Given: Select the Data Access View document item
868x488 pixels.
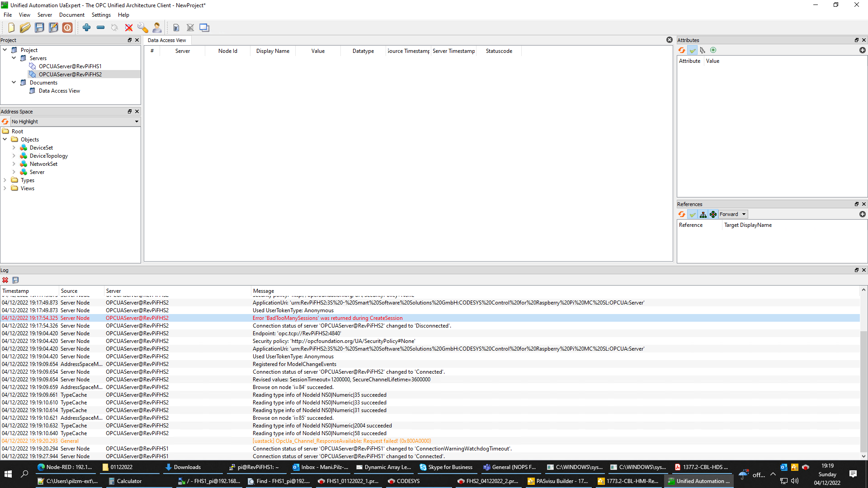Looking at the screenshot, I should point(59,91).
